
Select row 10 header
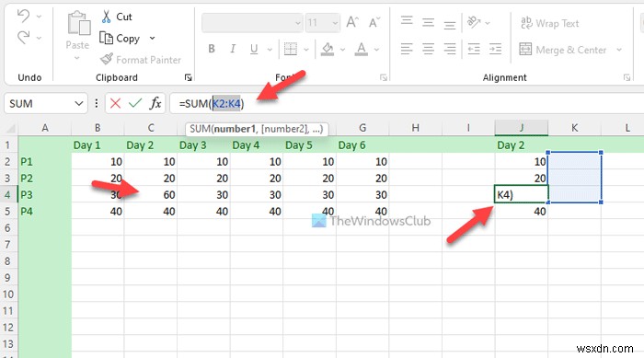8,294
